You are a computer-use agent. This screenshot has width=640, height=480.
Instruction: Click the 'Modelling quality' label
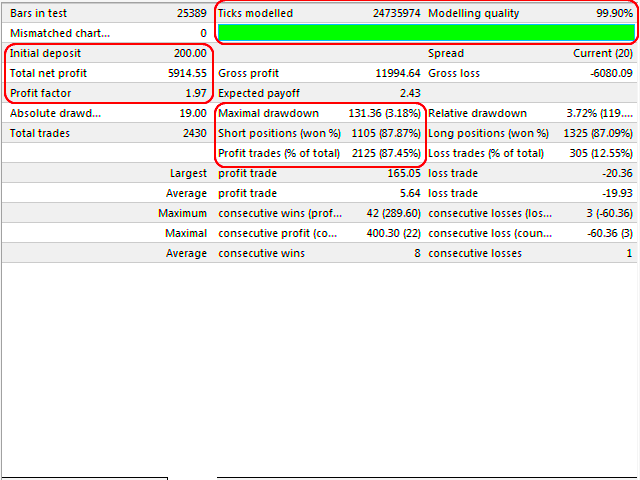(x=473, y=13)
